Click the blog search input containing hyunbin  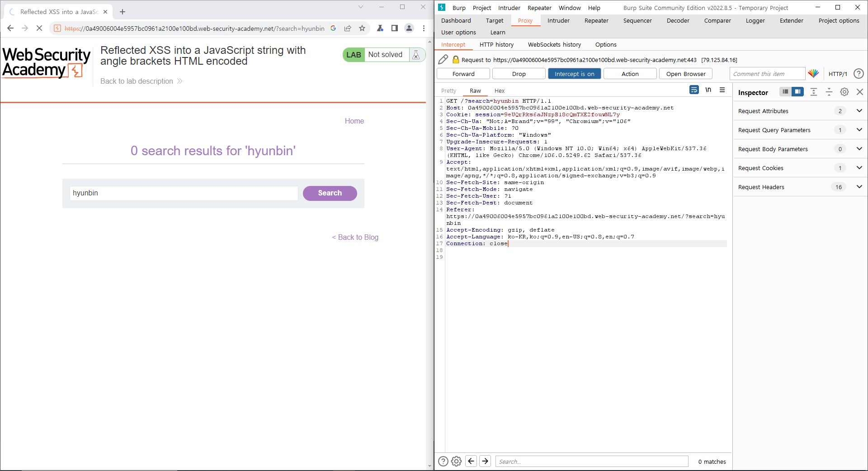click(184, 193)
